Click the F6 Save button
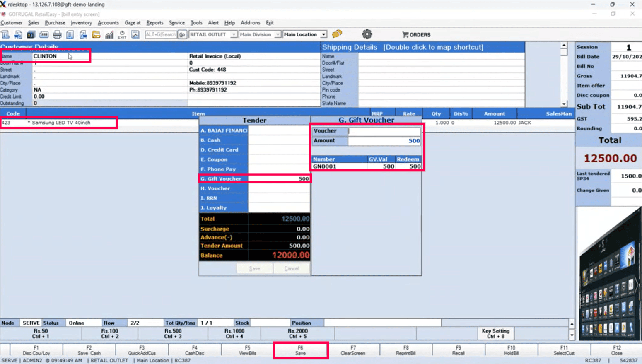642x364 pixels. pyautogui.click(x=300, y=350)
